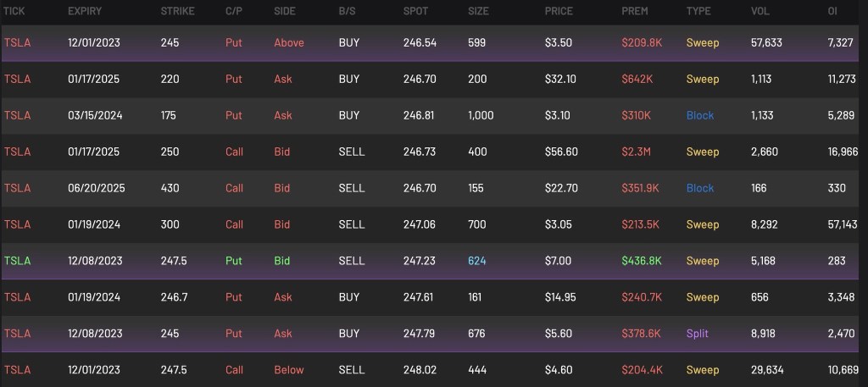Click the 06/20/2025 expiry date cell
Viewport: 868px width, 387px height.
[x=97, y=188]
